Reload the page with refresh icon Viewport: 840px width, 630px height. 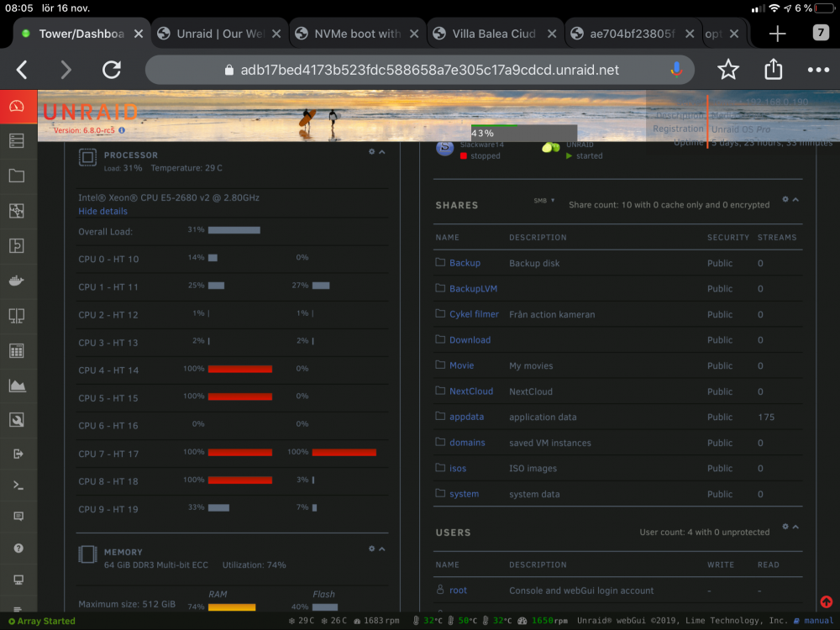coord(112,70)
